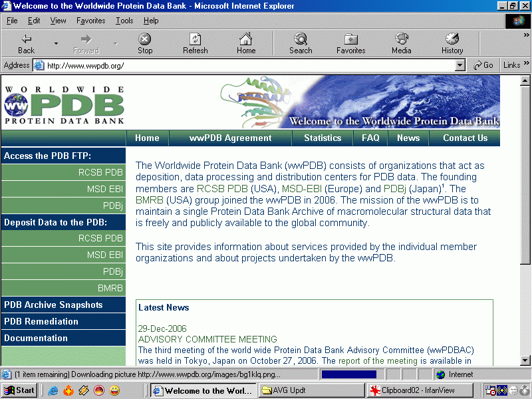Open the Edit menu
The width and height of the screenshot is (532, 399).
pos(34,21)
